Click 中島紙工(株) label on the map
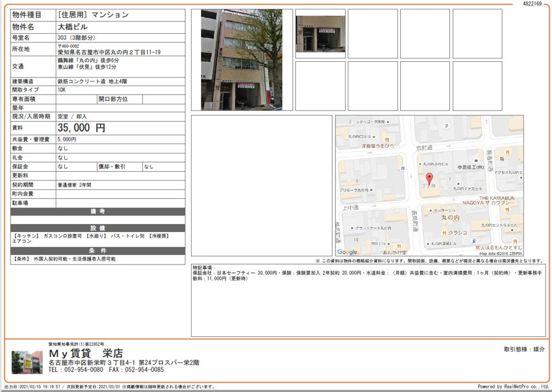This screenshot has width=552, height=392. coord(471,167)
